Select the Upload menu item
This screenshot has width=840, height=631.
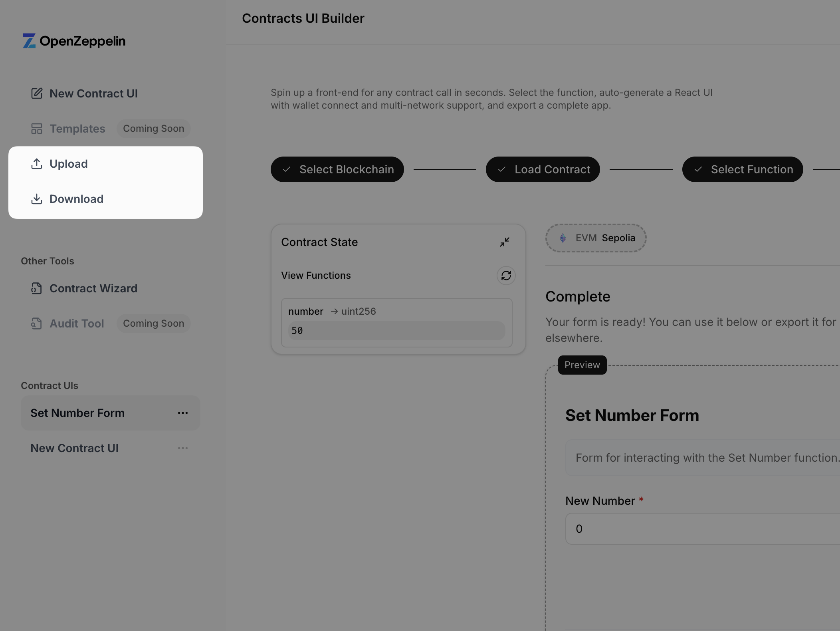[69, 164]
